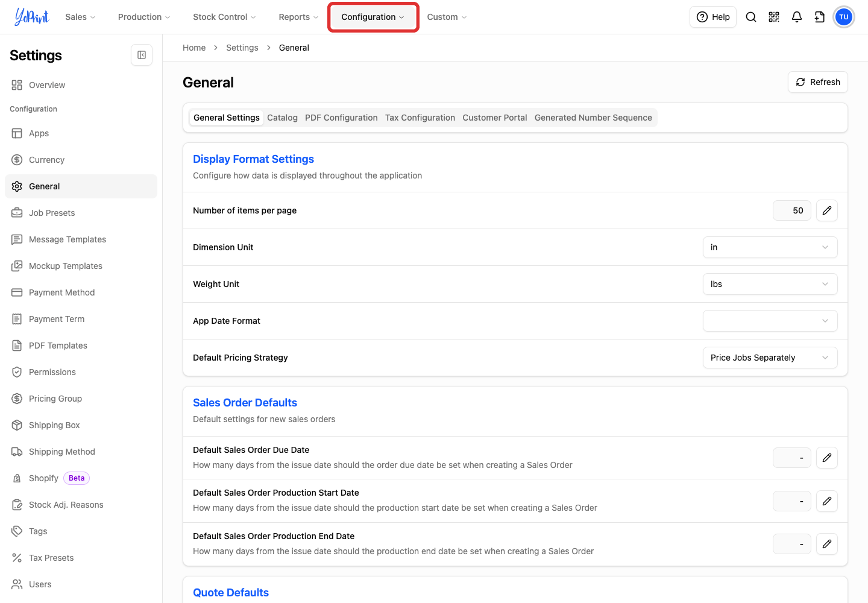Collapse the Settings sidebar panel icon
The height and width of the screenshot is (603, 868).
[x=142, y=55]
